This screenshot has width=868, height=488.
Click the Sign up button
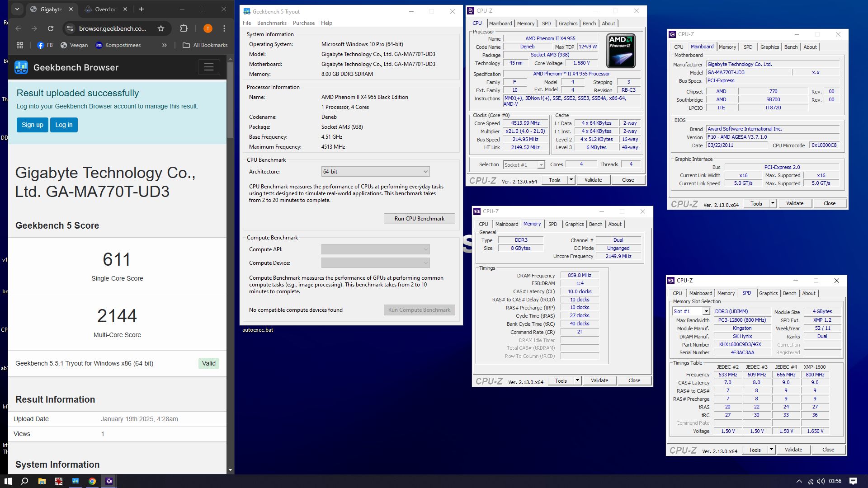pyautogui.click(x=33, y=125)
